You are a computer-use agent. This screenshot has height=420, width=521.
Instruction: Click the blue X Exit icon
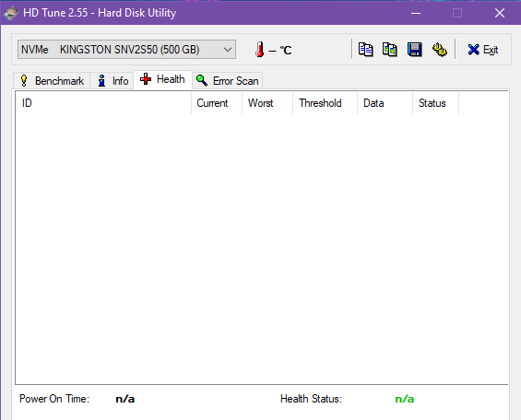click(x=473, y=50)
